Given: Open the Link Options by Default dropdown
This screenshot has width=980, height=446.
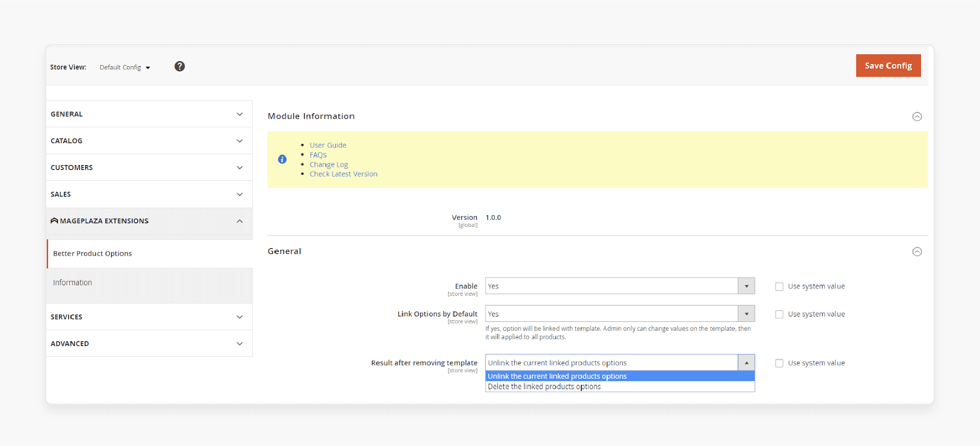Looking at the screenshot, I should pyautogui.click(x=620, y=314).
